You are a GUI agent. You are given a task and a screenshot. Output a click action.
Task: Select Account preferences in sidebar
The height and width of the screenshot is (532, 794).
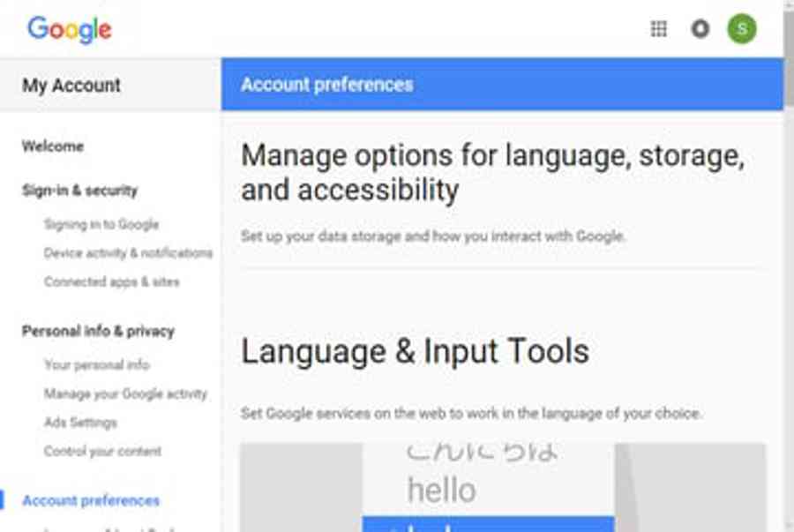tap(91, 501)
